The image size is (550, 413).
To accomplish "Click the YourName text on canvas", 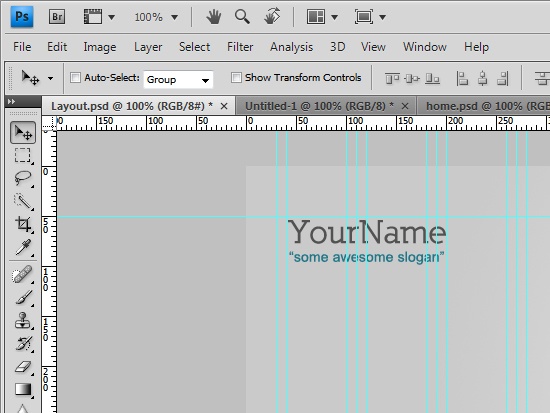I will pos(367,232).
